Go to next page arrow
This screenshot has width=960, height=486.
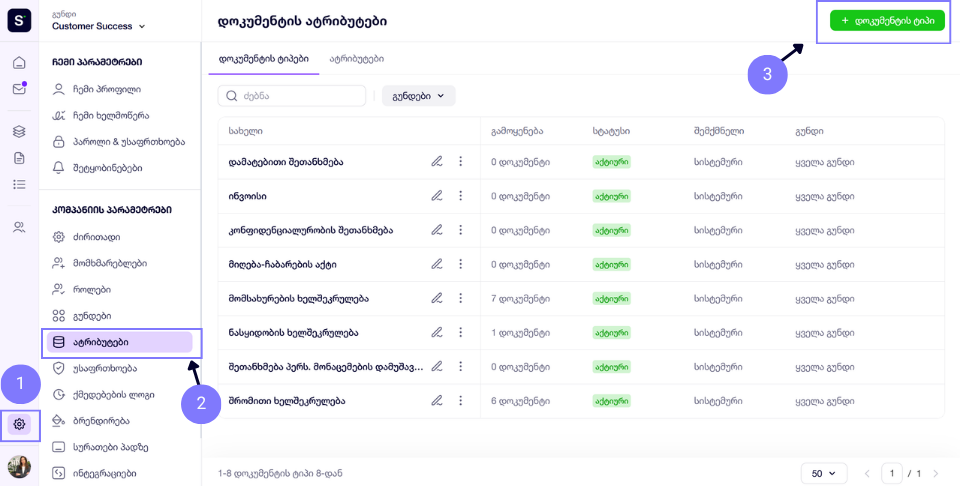935,473
